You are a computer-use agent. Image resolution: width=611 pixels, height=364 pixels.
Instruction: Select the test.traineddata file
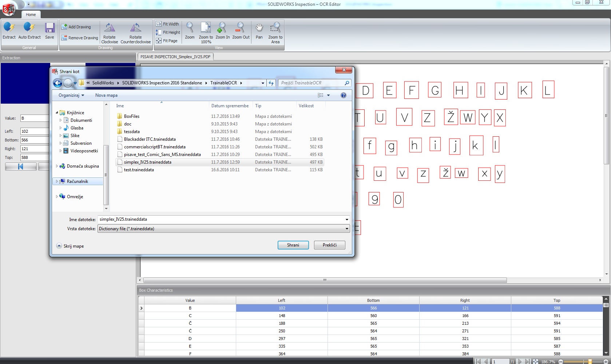139,170
